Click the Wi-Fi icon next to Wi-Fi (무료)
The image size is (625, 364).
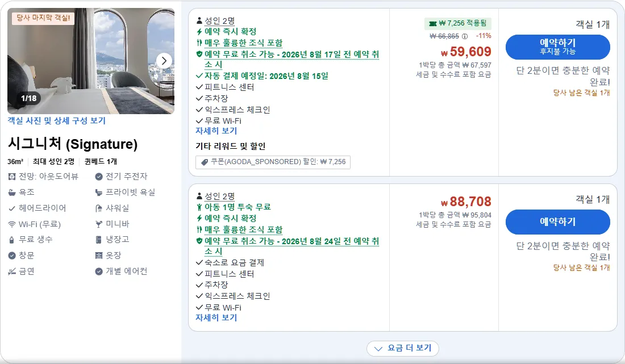click(x=12, y=224)
